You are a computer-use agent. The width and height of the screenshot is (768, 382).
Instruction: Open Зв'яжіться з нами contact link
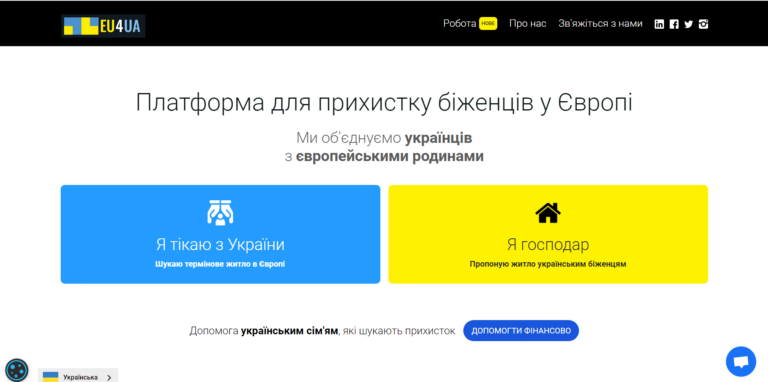coord(600,24)
